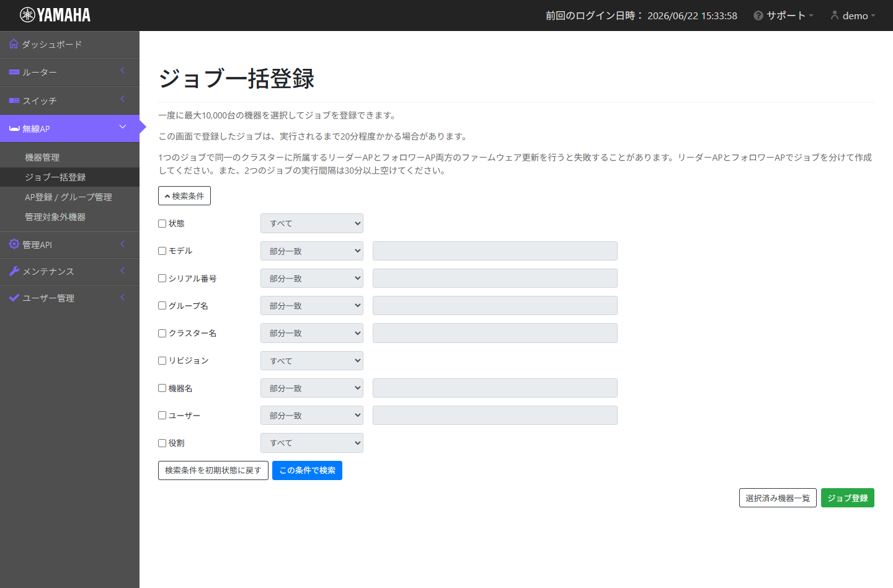This screenshot has width=893, height=588.
Task: Expand the メンテナンス sidebar chevron
Action: (x=122, y=270)
